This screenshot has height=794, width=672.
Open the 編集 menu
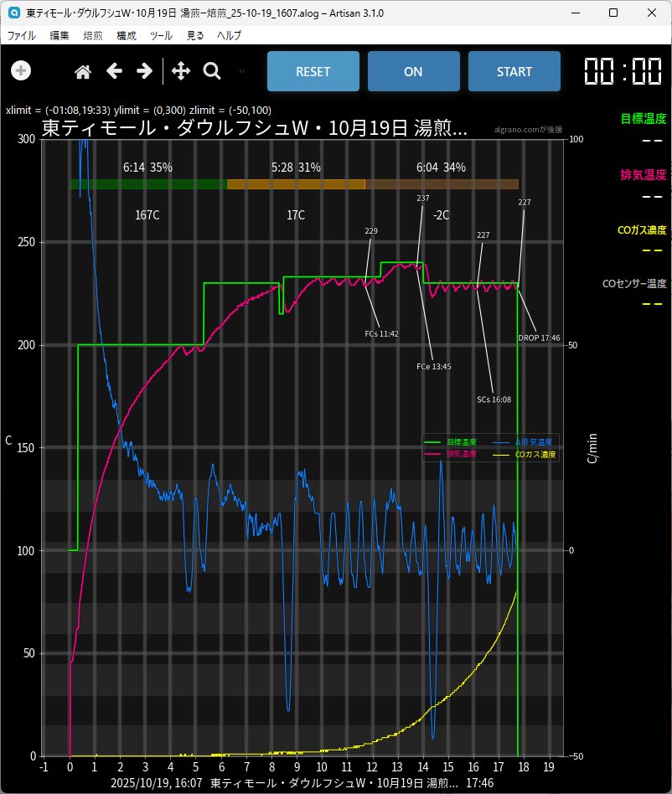coord(59,35)
